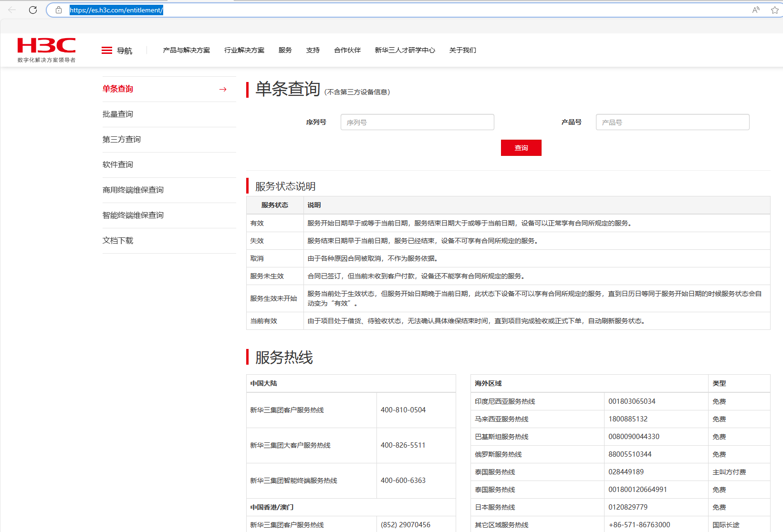This screenshot has height=532, width=783.
Task: Open 软件查询 from the sidebar
Action: click(118, 164)
